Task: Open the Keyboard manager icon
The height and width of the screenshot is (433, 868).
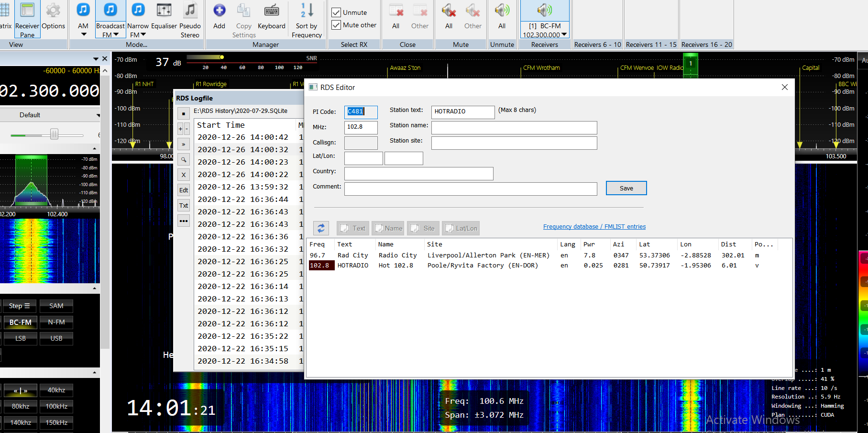Action: (271, 11)
